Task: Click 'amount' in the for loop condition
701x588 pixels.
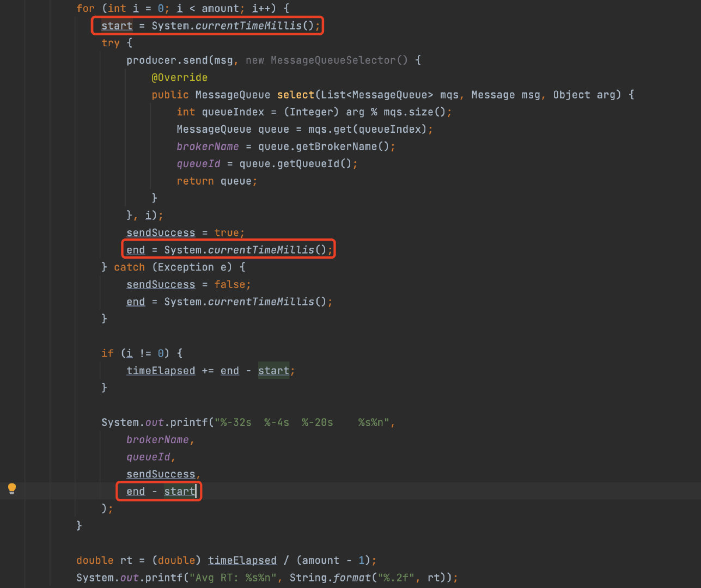Action: [x=221, y=9]
